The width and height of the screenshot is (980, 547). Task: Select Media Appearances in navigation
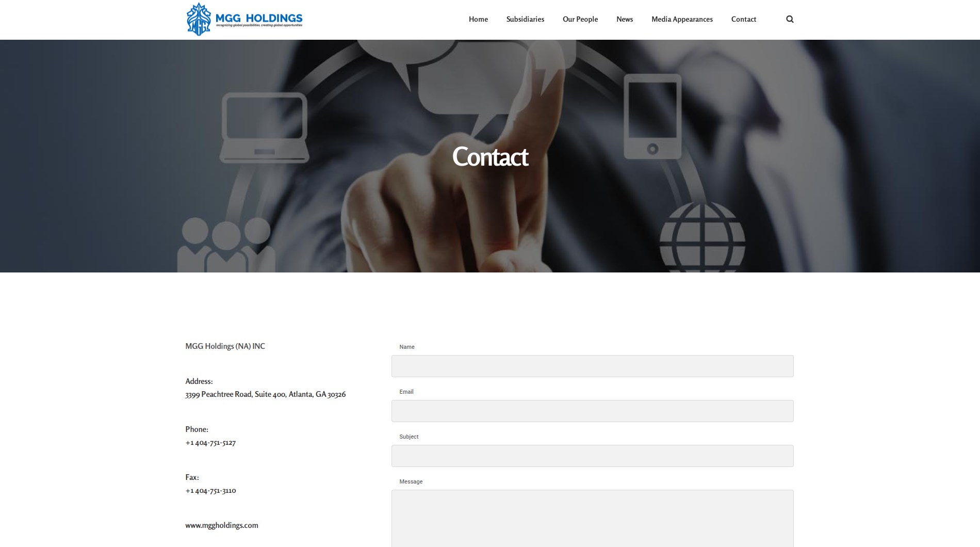pyautogui.click(x=682, y=19)
